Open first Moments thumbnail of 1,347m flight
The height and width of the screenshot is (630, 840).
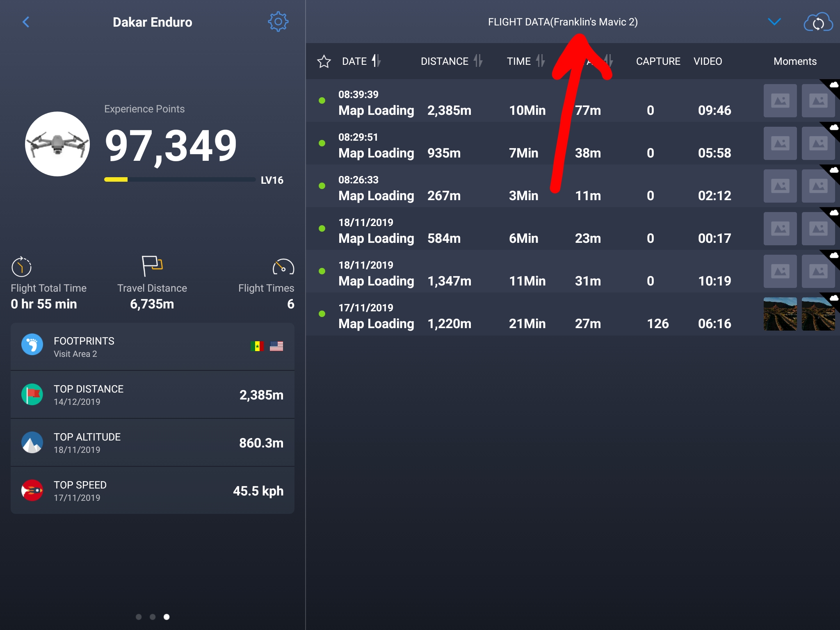click(780, 271)
